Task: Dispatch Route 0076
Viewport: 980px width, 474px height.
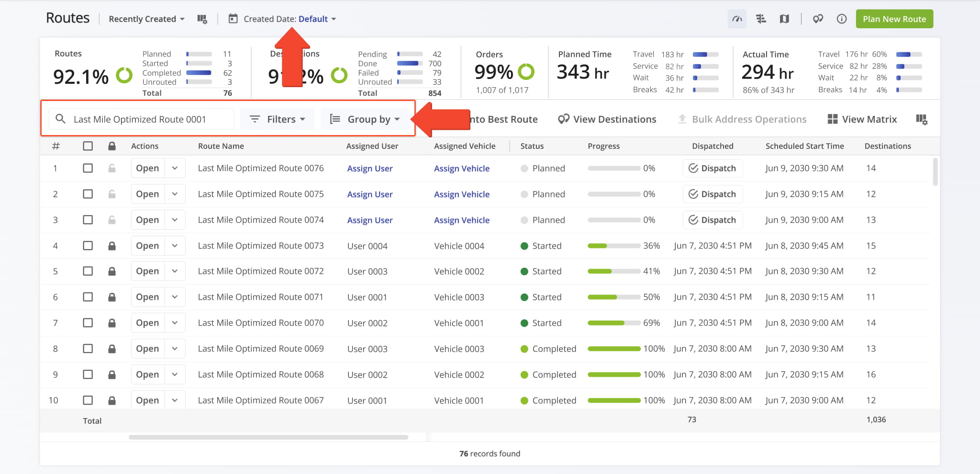Action: click(713, 168)
